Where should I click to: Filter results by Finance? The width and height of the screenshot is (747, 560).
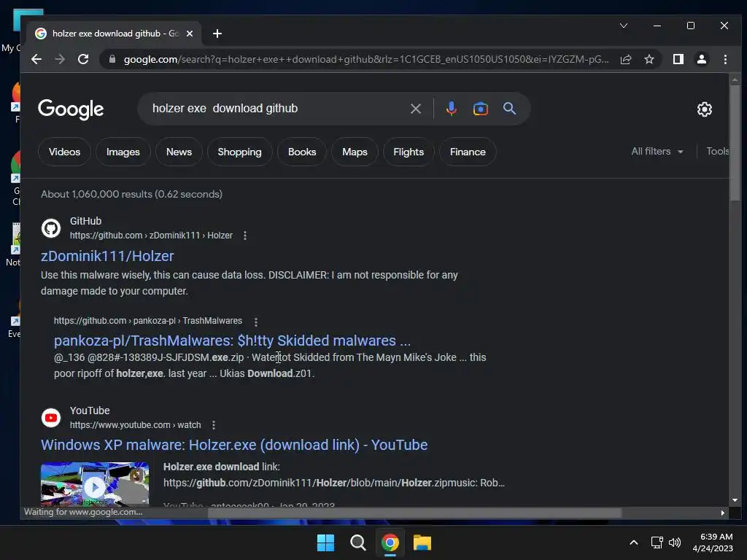point(468,152)
